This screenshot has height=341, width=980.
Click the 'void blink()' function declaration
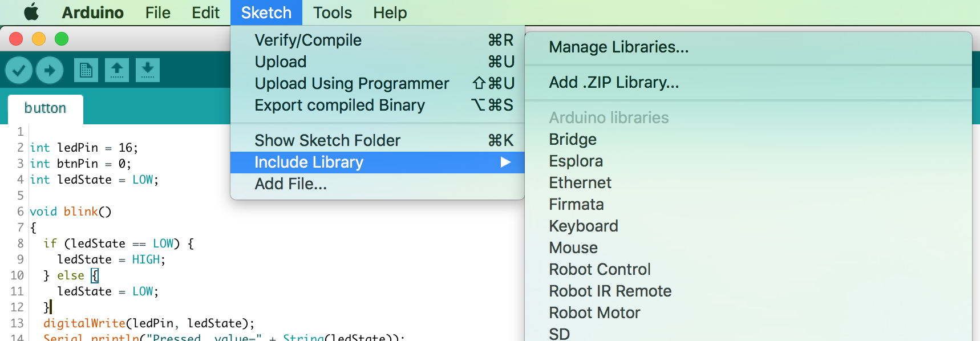(x=71, y=212)
